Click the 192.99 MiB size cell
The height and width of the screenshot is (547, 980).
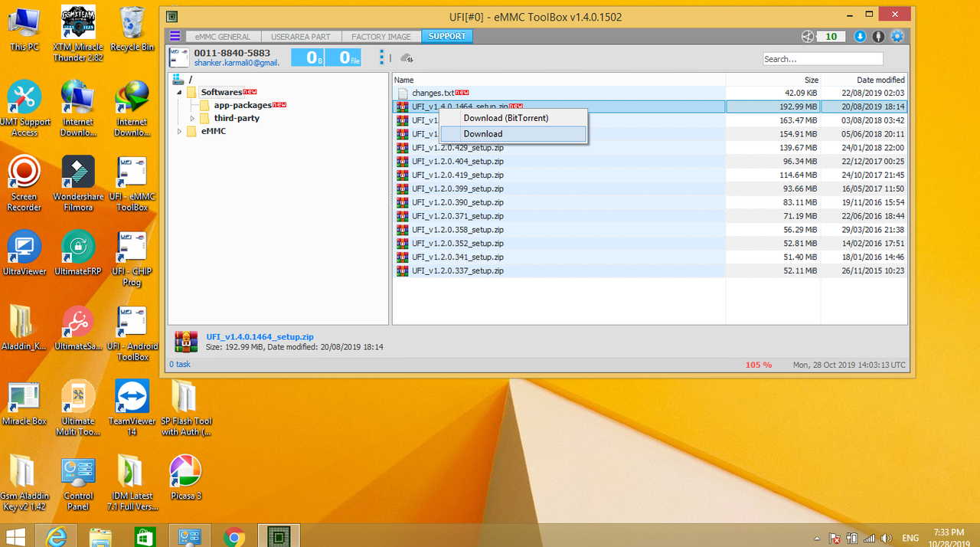coord(773,106)
